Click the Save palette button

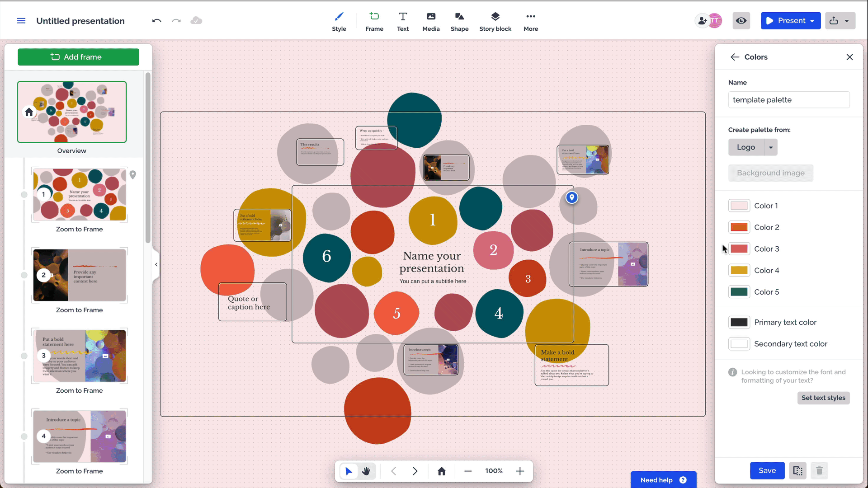(767, 471)
